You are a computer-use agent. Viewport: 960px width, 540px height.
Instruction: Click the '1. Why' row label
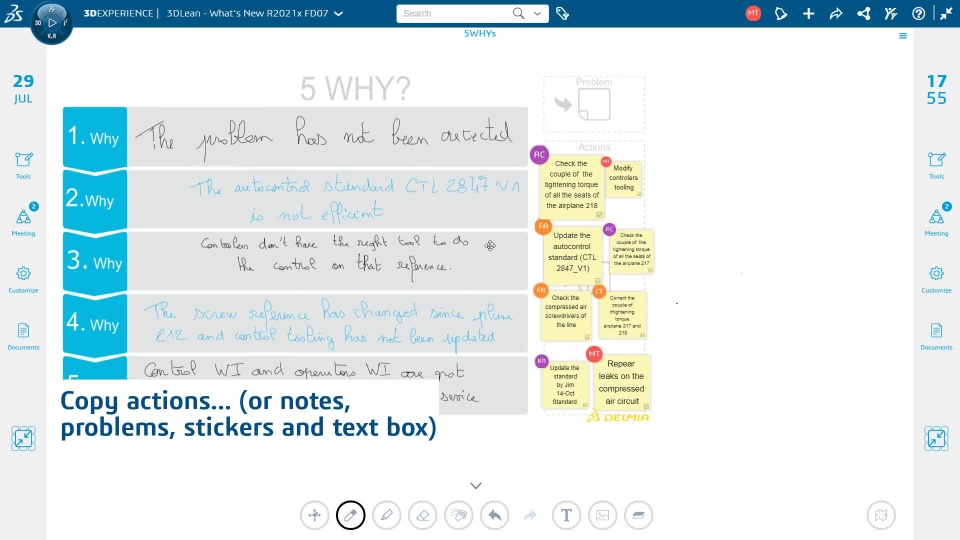[x=94, y=137]
